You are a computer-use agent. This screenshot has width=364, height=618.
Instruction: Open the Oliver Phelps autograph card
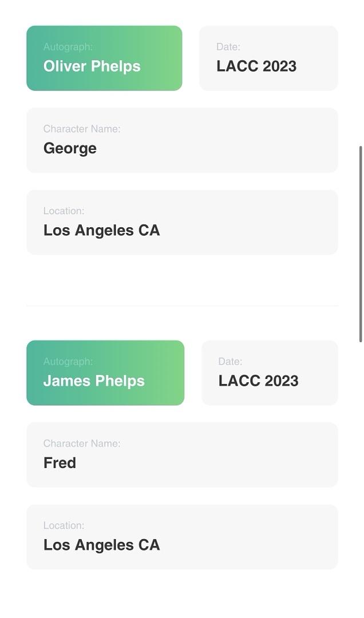(104, 58)
